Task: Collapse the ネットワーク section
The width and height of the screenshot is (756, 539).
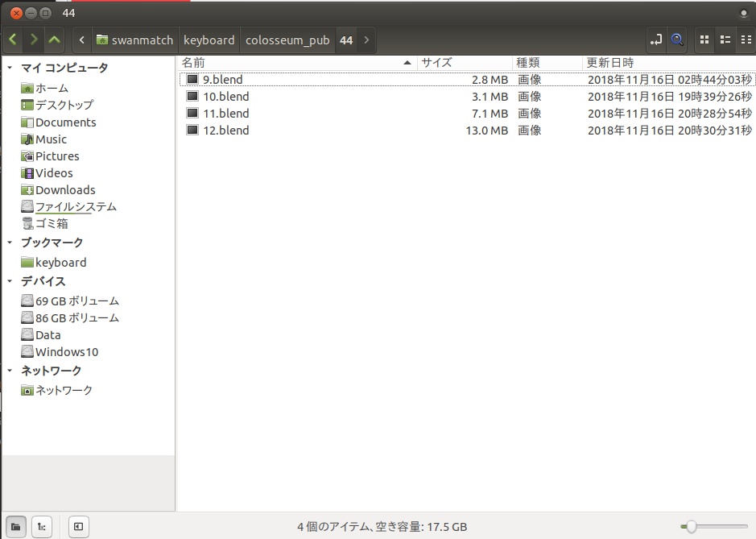Action: [8, 371]
